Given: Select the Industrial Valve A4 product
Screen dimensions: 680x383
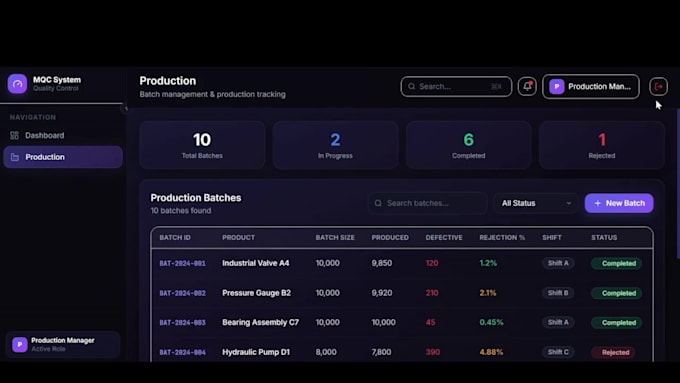Looking at the screenshot, I should (x=255, y=263).
